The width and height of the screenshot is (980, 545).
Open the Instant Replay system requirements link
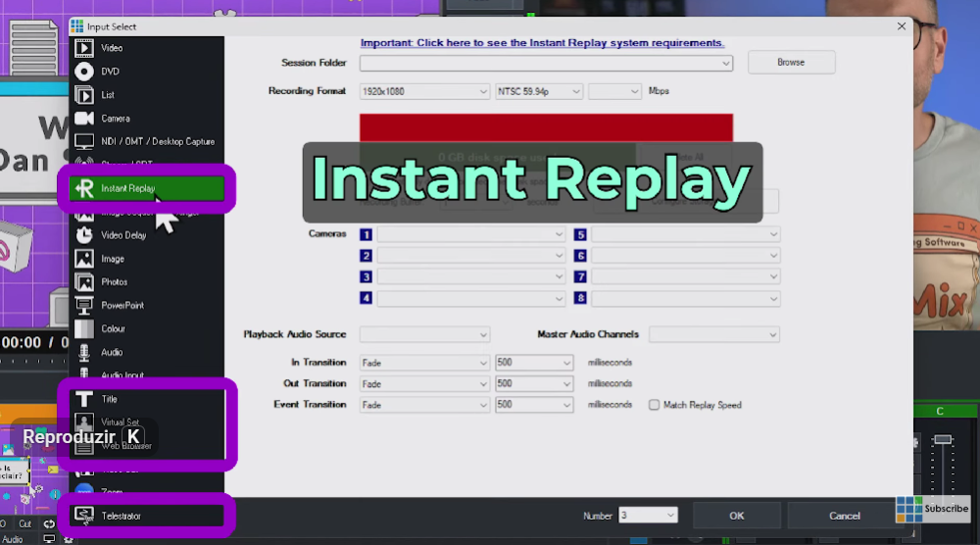542,43
